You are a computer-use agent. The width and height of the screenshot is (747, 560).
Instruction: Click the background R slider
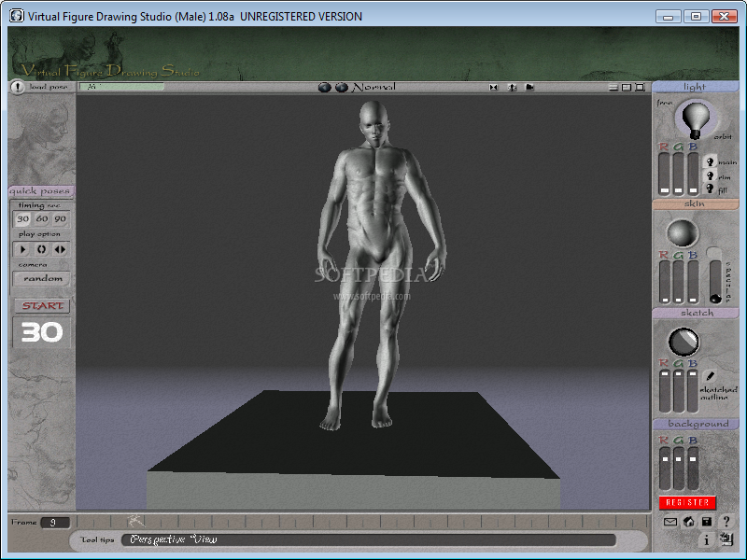coord(665,469)
